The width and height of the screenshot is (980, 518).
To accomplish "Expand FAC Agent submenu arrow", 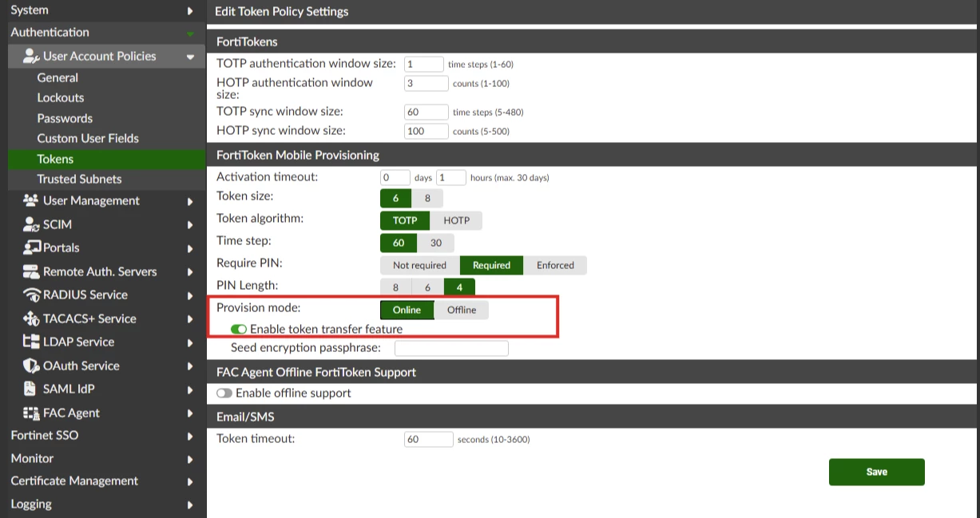I will tap(190, 413).
